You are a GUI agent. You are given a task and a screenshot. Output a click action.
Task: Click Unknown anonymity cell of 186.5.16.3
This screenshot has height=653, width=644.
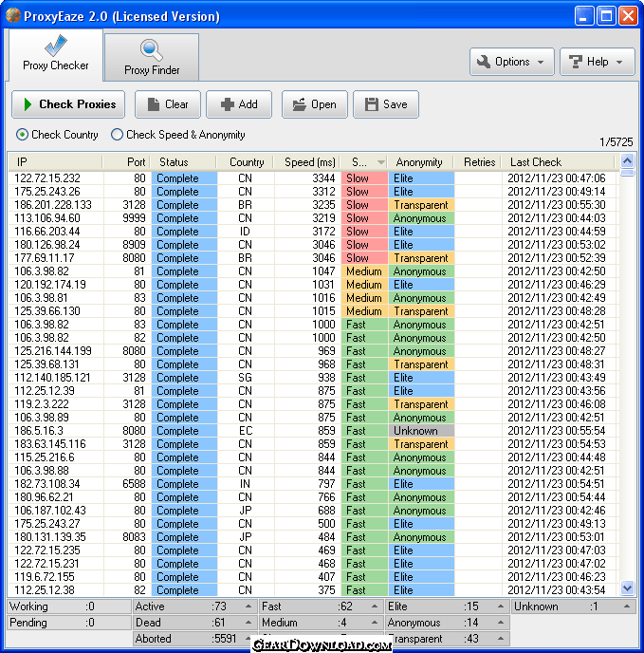421,431
